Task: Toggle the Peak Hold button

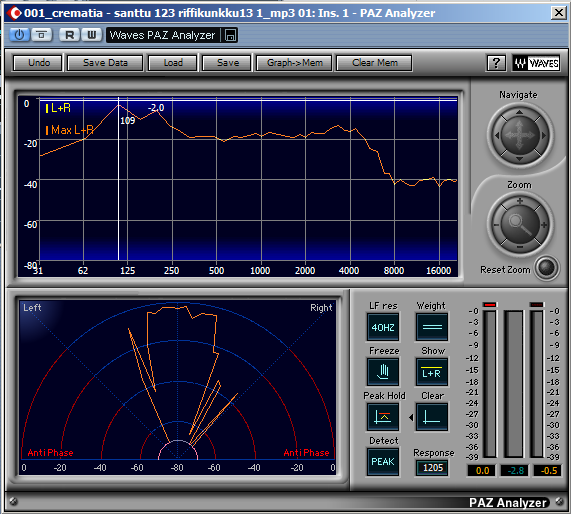Action: click(x=383, y=417)
